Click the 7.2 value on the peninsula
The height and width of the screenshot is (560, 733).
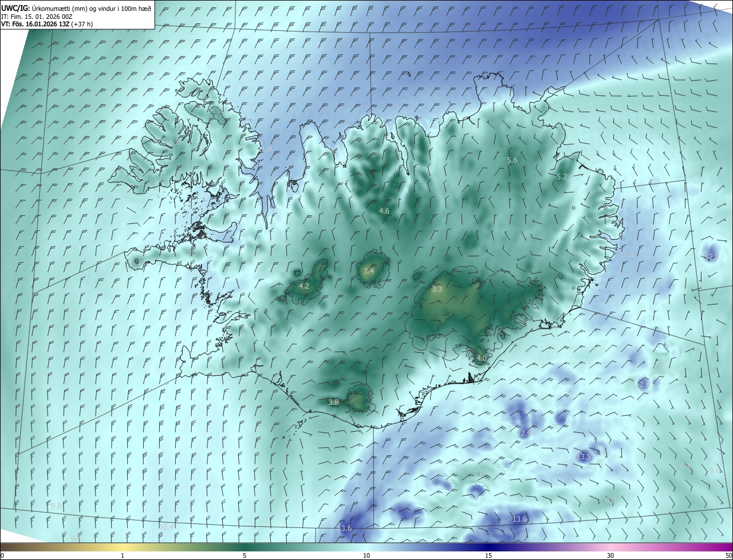pos(194,254)
